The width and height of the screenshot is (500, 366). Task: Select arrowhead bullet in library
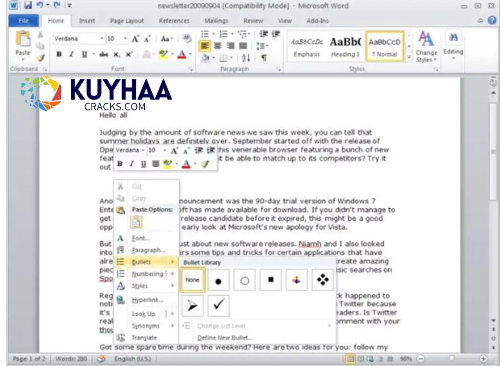192,305
